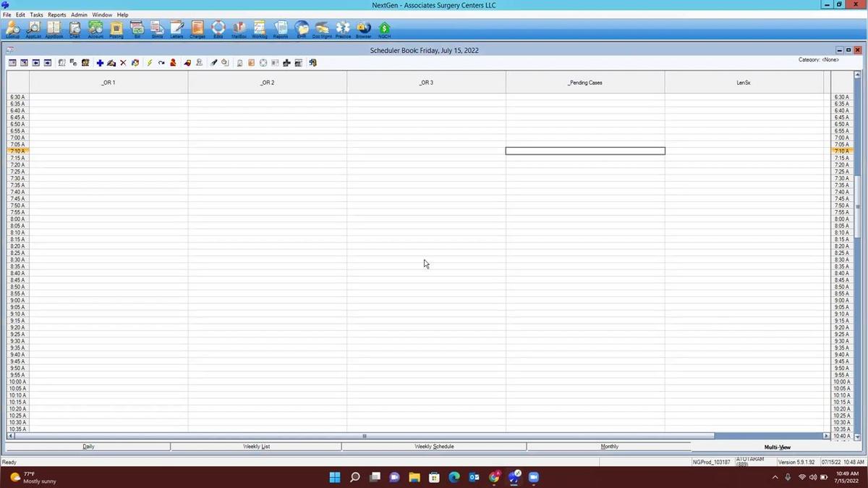Open the Admin menu
The image size is (868, 488).
[x=79, y=14]
